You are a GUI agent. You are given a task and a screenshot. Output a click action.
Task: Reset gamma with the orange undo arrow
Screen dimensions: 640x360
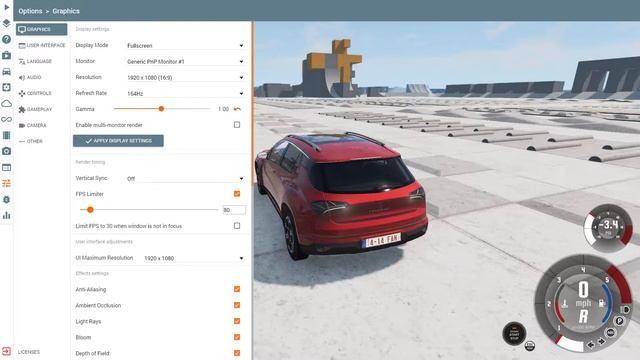coord(237,109)
